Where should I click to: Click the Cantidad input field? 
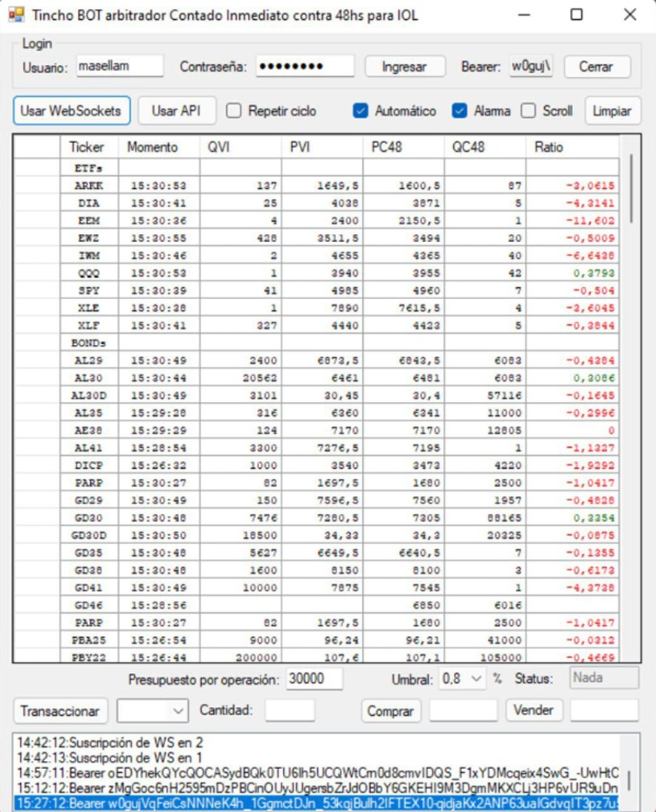pyautogui.click(x=289, y=710)
